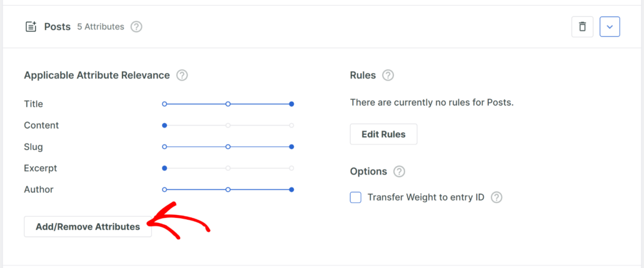Set Author relevance to minimum slider point
The width and height of the screenshot is (644, 268).
tap(164, 190)
